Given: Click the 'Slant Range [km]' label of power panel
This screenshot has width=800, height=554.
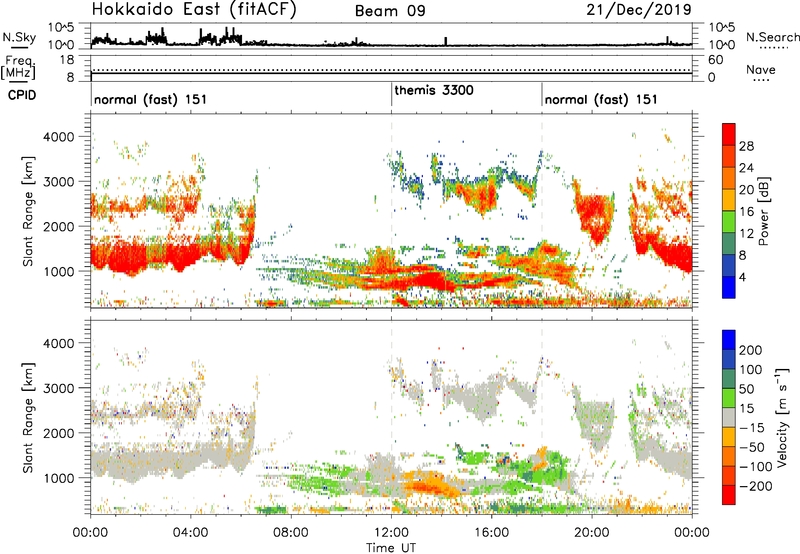Looking at the screenshot, I should [x=28, y=211].
